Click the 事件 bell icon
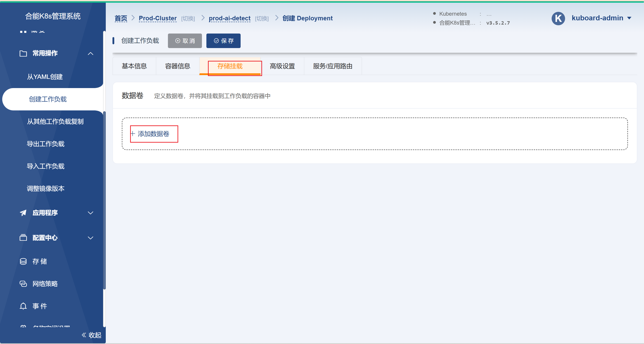 point(23,306)
